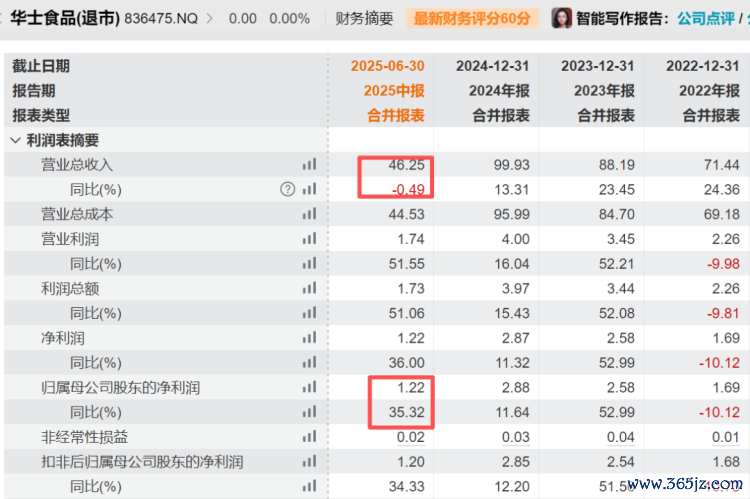
Task: Click 2024 parent net profit 2.88
Action: pyautogui.click(x=516, y=388)
